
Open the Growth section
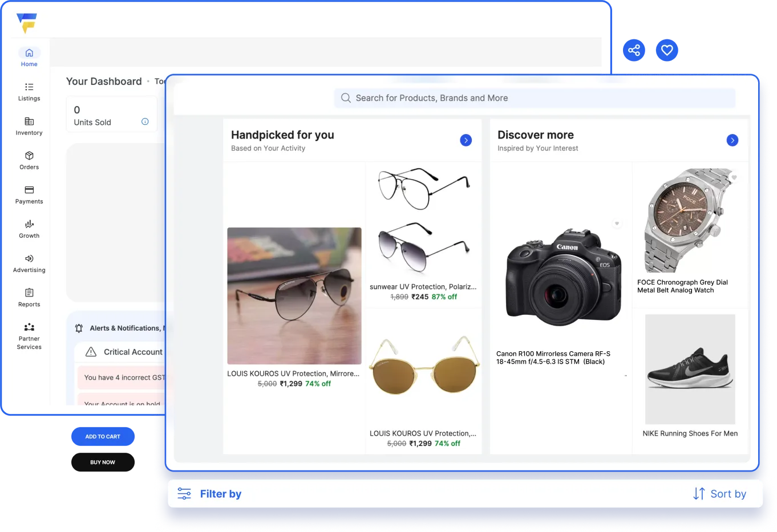(x=29, y=229)
